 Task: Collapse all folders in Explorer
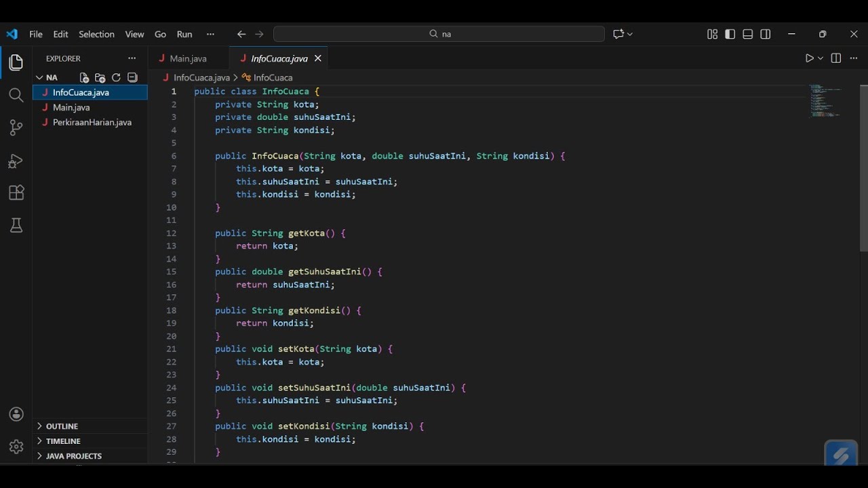tap(132, 77)
